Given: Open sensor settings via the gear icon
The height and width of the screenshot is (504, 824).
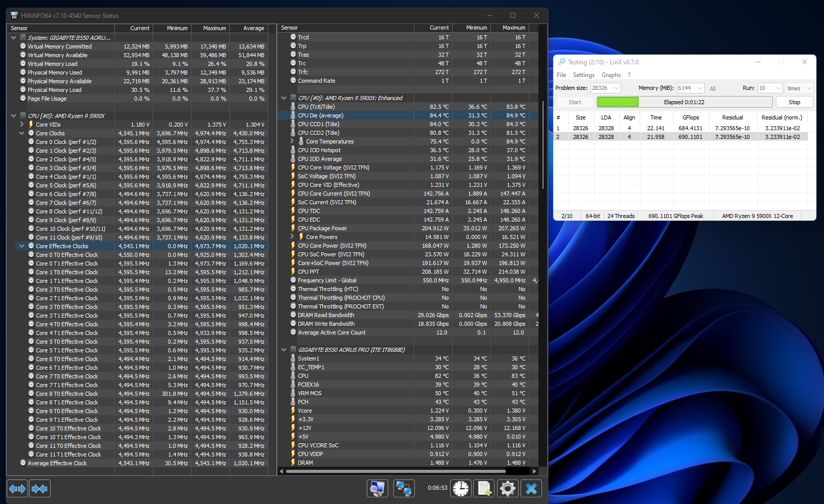Looking at the screenshot, I should 507,489.
